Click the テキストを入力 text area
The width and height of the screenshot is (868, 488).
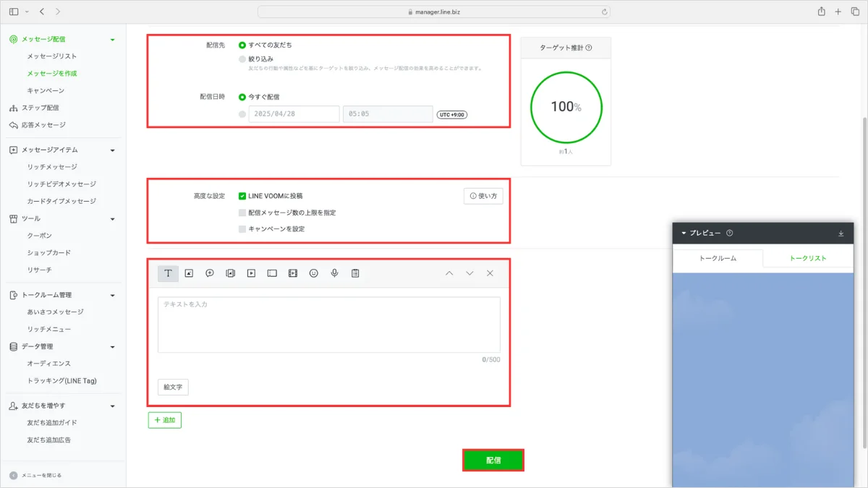(329, 325)
